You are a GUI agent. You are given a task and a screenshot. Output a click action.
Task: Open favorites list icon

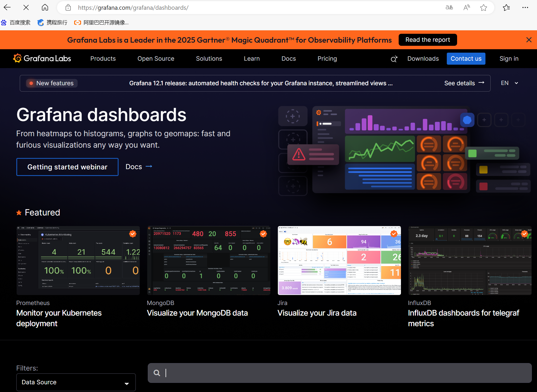[x=506, y=8]
